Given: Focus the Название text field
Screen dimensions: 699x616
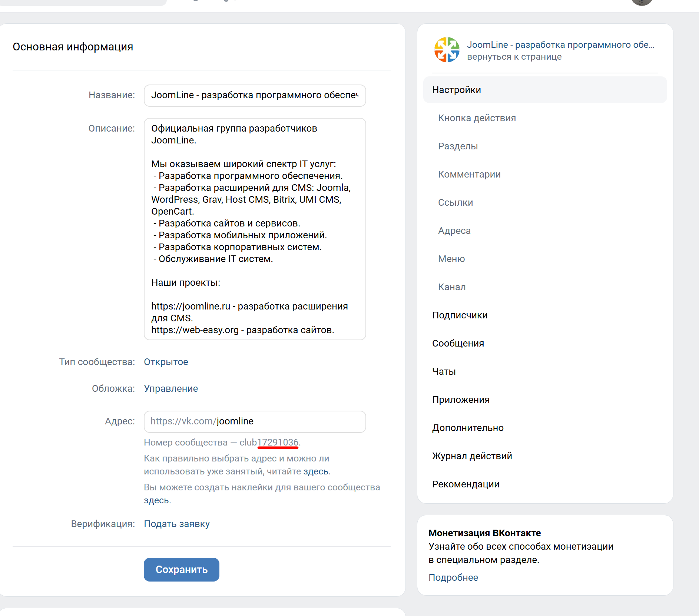Looking at the screenshot, I should pyautogui.click(x=255, y=96).
